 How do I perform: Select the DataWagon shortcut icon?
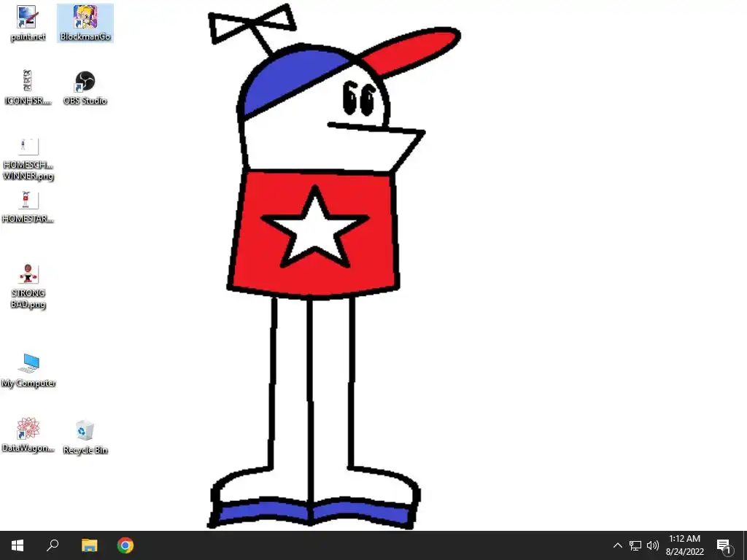pyautogui.click(x=28, y=435)
